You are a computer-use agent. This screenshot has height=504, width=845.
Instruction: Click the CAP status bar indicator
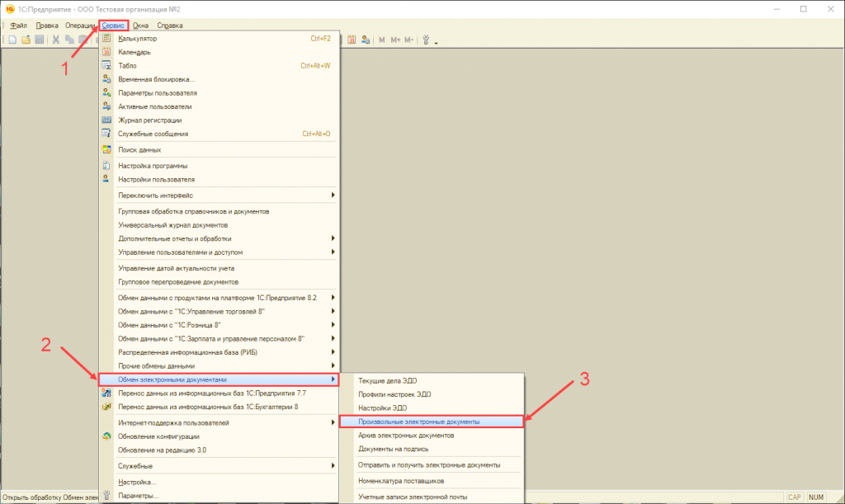[x=795, y=497]
